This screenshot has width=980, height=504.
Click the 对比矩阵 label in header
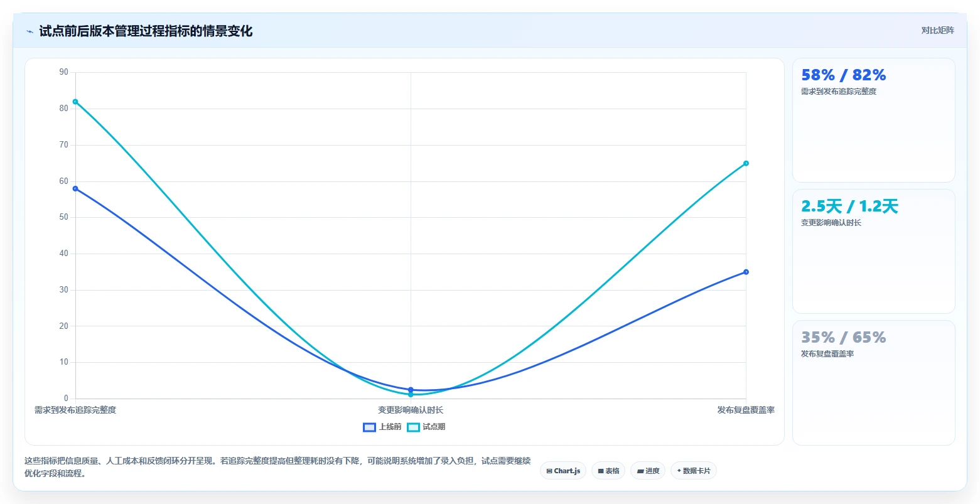(937, 31)
